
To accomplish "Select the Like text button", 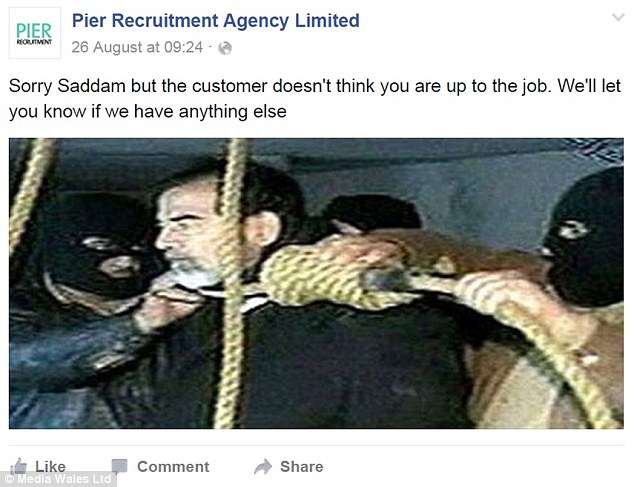I will [50, 467].
